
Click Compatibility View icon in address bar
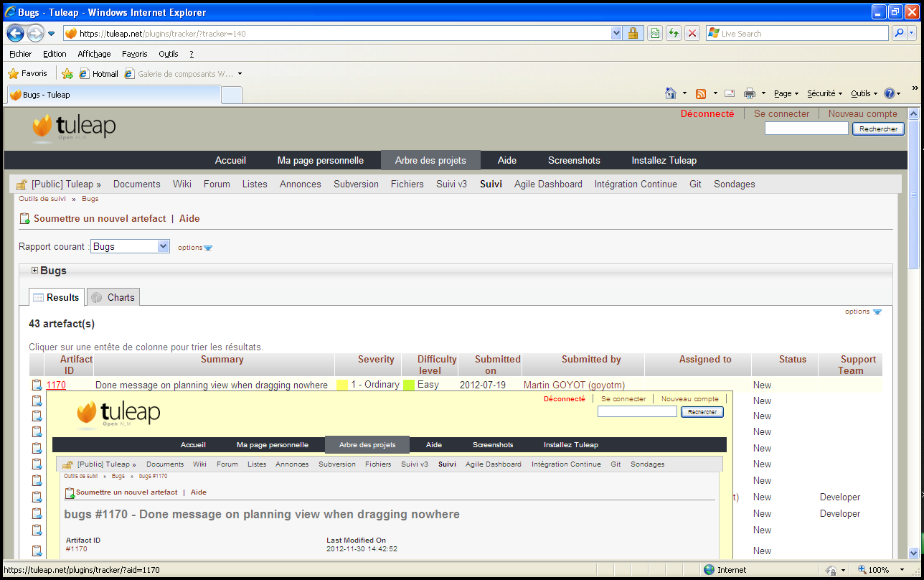(x=655, y=33)
